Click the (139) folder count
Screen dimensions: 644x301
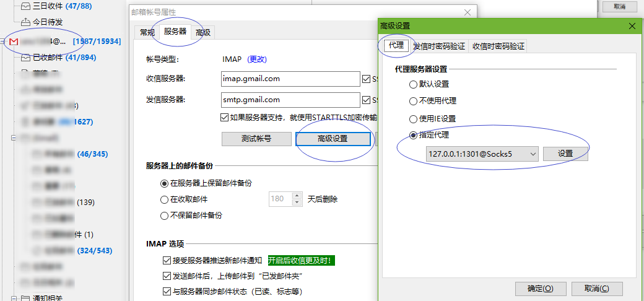coord(86,202)
